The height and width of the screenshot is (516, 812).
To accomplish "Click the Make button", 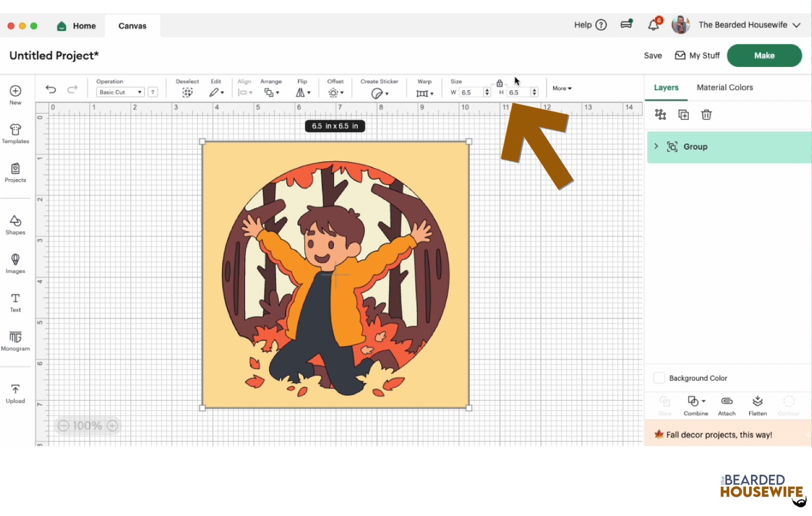I will click(764, 55).
